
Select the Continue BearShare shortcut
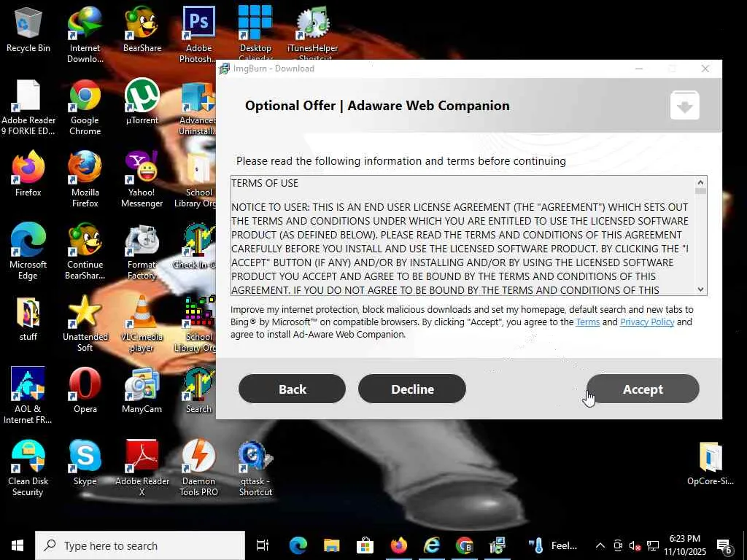pyautogui.click(x=85, y=251)
